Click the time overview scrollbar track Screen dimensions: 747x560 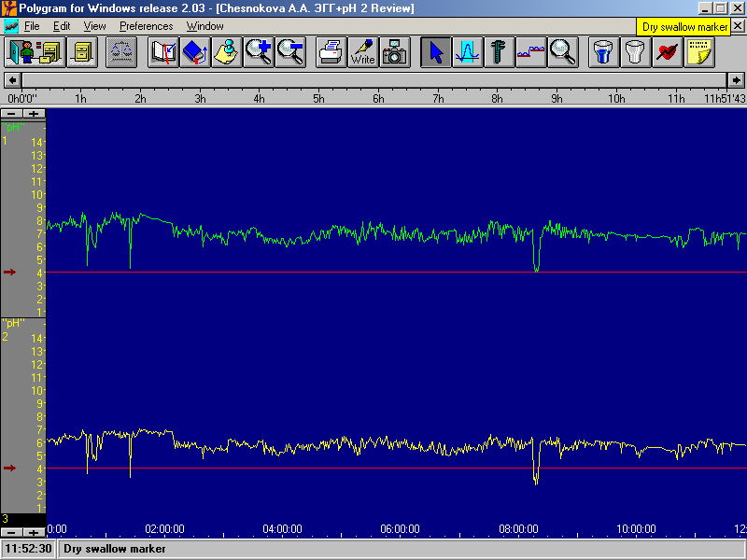click(374, 80)
